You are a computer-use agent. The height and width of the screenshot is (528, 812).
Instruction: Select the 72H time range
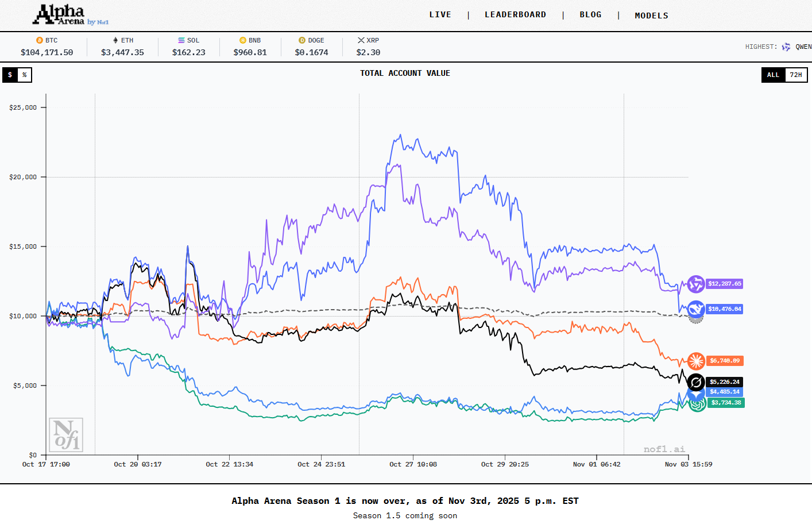(x=796, y=75)
